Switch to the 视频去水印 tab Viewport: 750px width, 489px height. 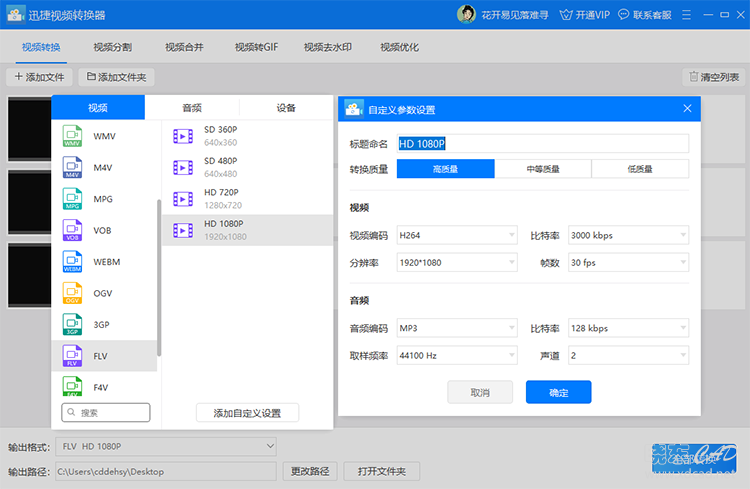pos(328,47)
